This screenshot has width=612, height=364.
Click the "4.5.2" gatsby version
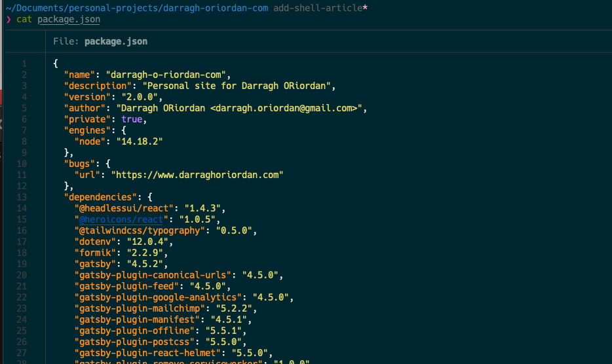tap(145, 264)
